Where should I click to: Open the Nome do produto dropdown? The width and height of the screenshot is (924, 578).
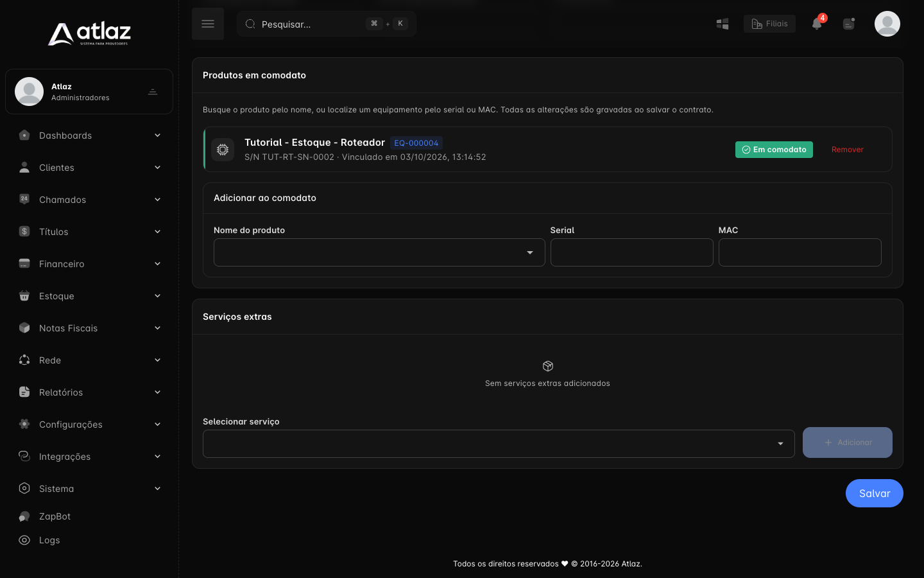(379, 252)
